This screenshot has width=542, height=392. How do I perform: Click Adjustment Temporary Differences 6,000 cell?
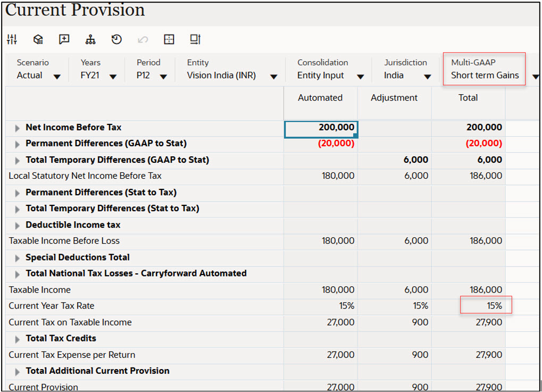pyautogui.click(x=395, y=160)
